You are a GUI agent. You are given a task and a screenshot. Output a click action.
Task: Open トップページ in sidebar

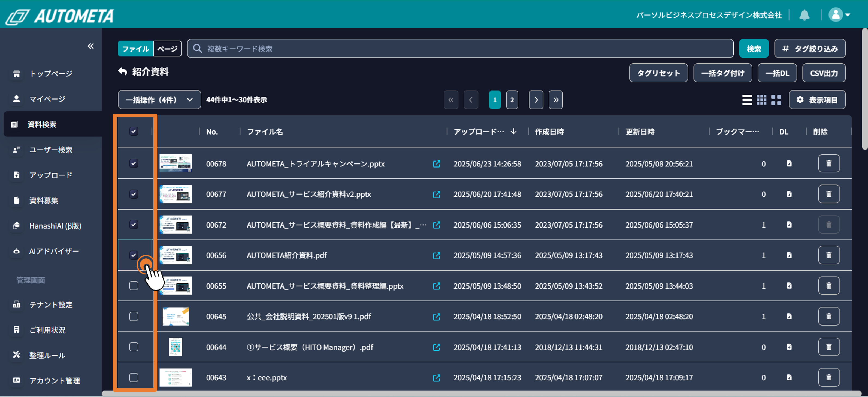(x=51, y=73)
